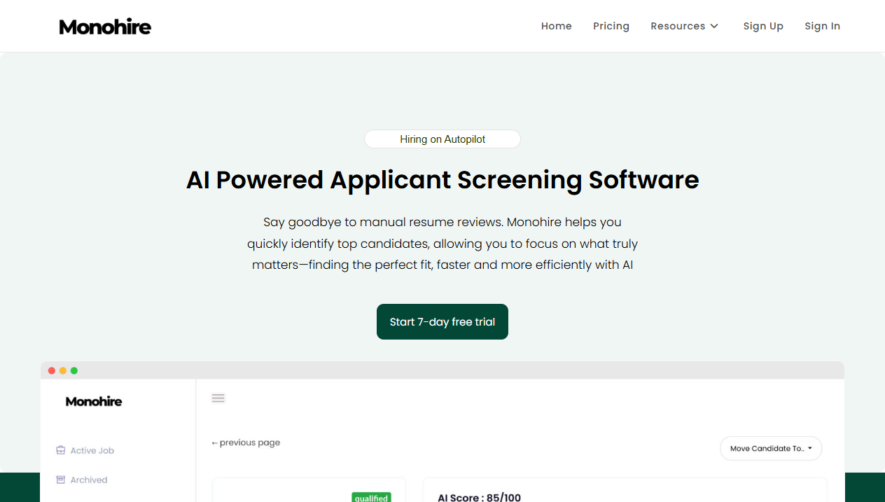This screenshot has height=502, width=885.
Task: Click the Monohire logo inside dashboard preview
Action: point(94,401)
